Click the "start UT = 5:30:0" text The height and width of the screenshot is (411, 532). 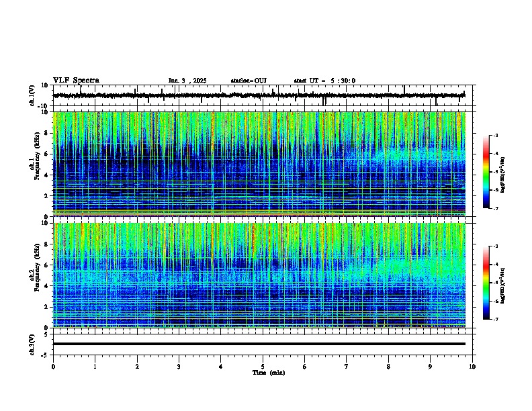[x=324, y=81]
